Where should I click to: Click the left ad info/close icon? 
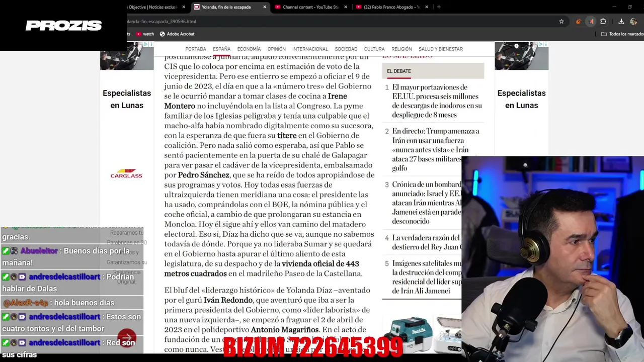click(x=148, y=45)
